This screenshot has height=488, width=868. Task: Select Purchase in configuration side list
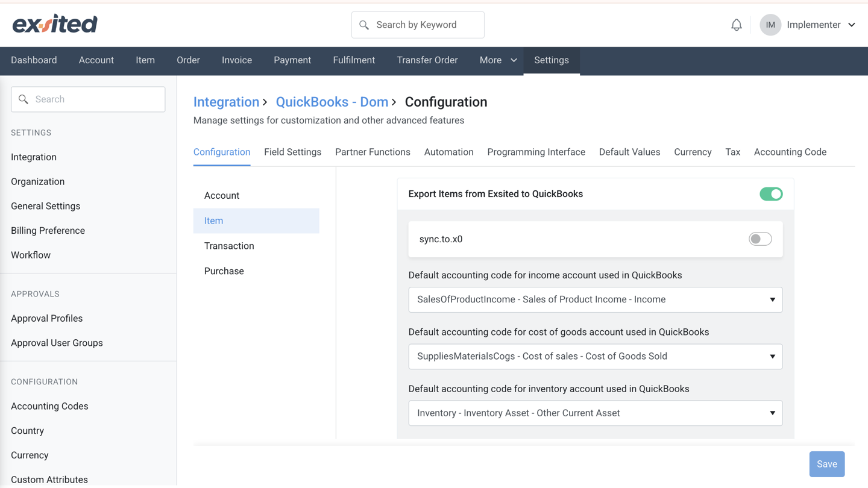click(256, 271)
